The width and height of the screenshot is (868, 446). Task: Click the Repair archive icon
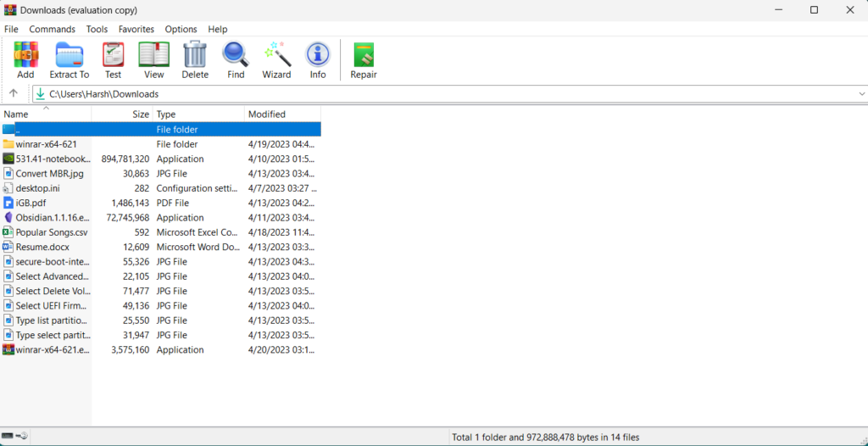[364, 60]
